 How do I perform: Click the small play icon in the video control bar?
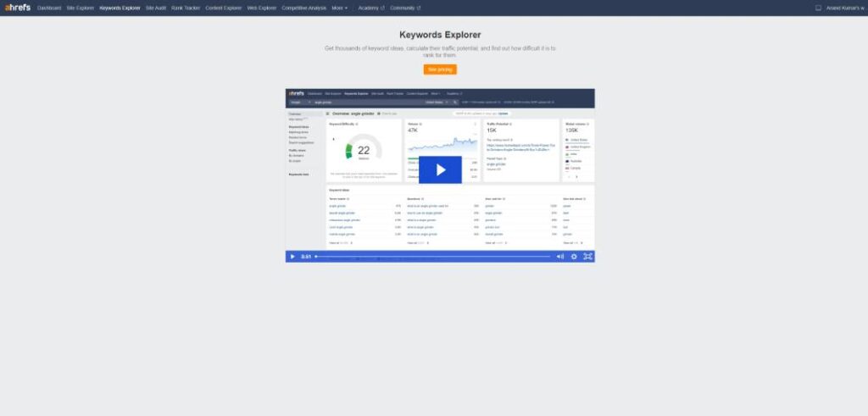(292, 257)
